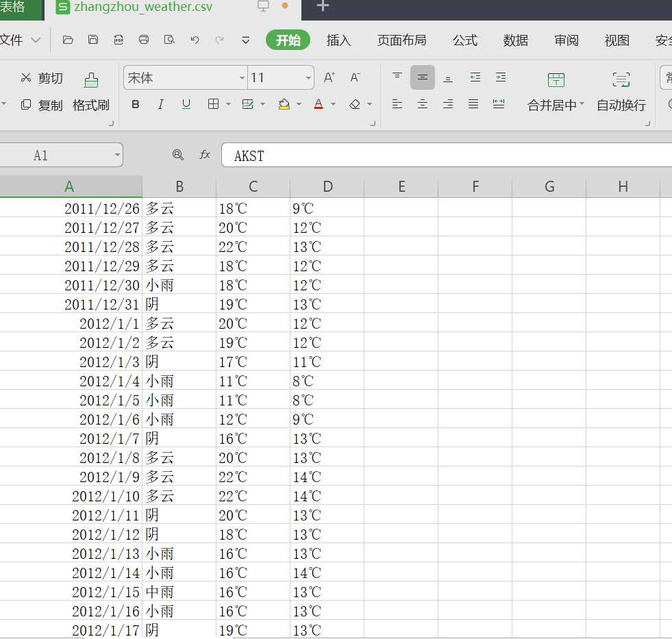Click the Name Box showing A1
Viewport: 672px width, 639px height.
click(60, 155)
